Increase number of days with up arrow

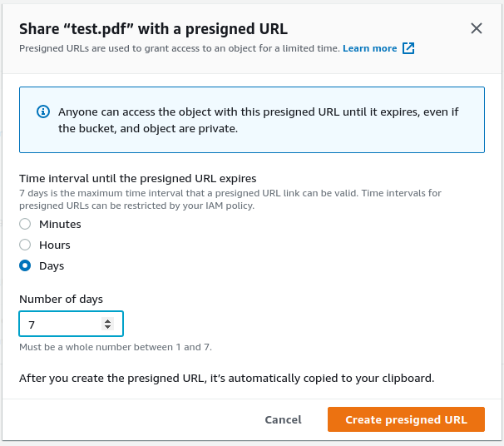(x=106, y=320)
